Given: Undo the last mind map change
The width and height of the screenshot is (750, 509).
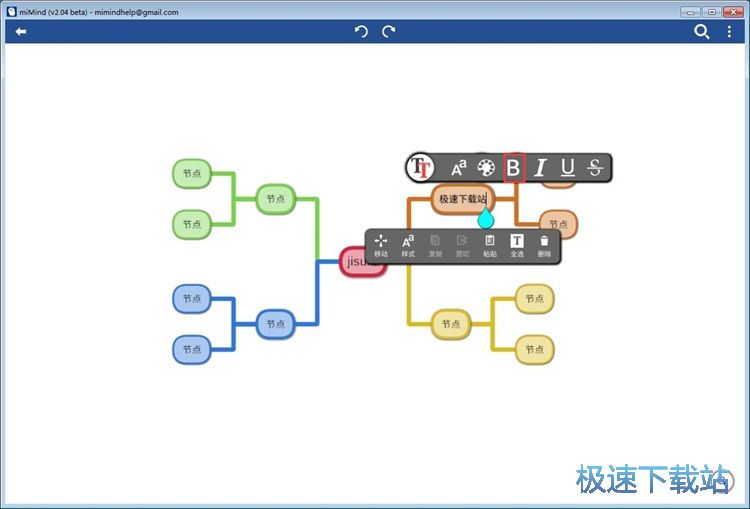Looking at the screenshot, I should click(361, 32).
